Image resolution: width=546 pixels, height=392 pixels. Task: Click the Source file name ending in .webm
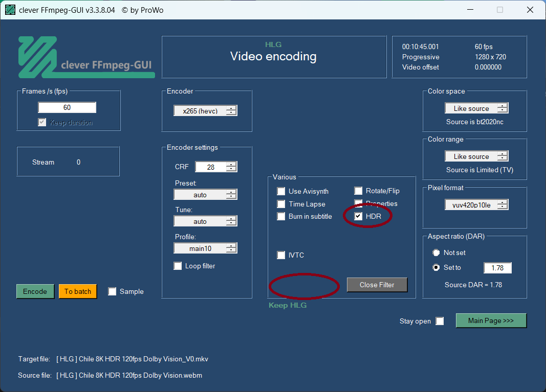click(x=129, y=375)
